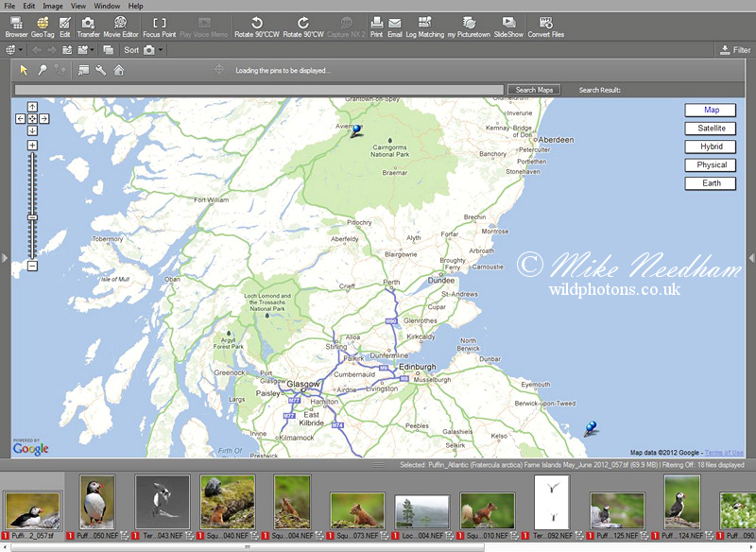Click the filmstrip horizontal scrollbar
Viewport: 756px width, 552px height.
[x=248, y=547]
